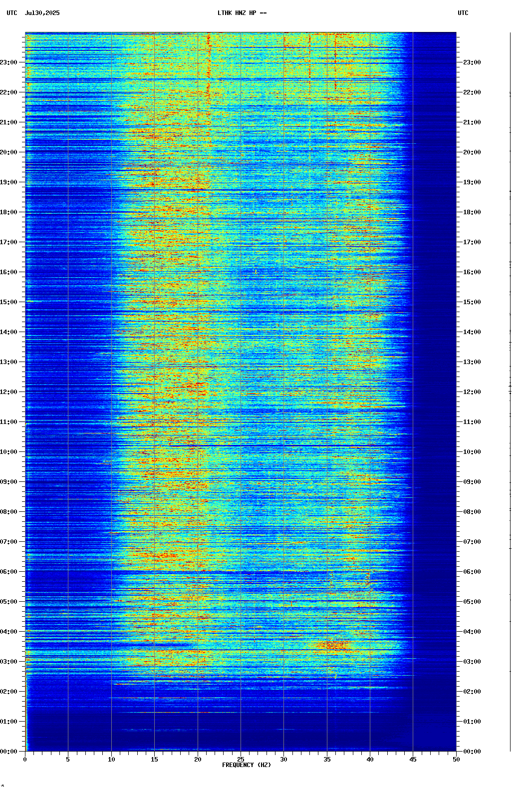Click 23:00 on the left time axis
Screen dimensions: 532x791
point(8,62)
